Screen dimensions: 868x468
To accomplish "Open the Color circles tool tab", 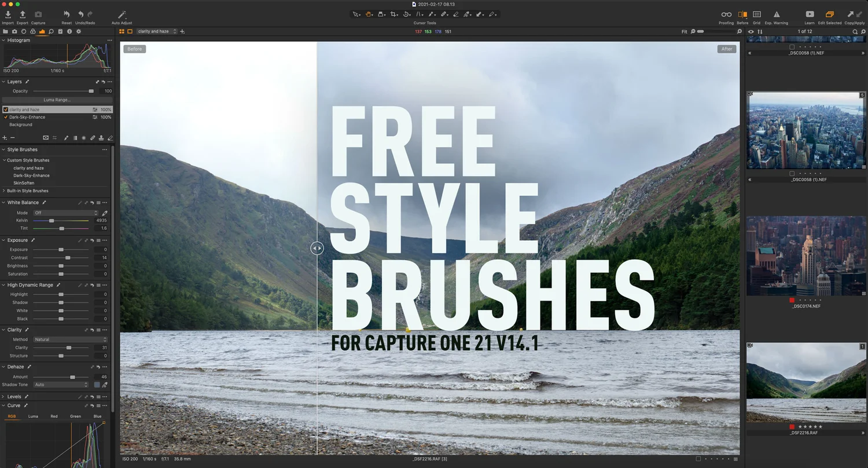I will coord(33,31).
